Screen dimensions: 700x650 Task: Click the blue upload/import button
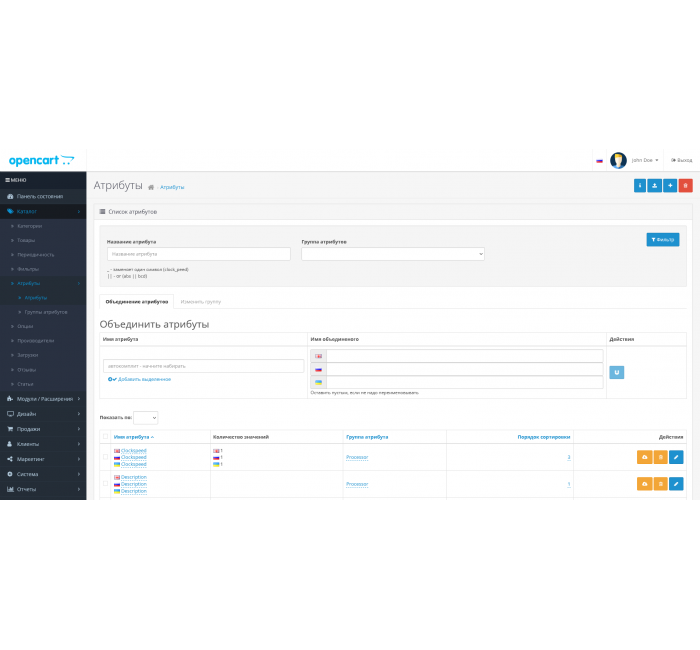pos(654,186)
